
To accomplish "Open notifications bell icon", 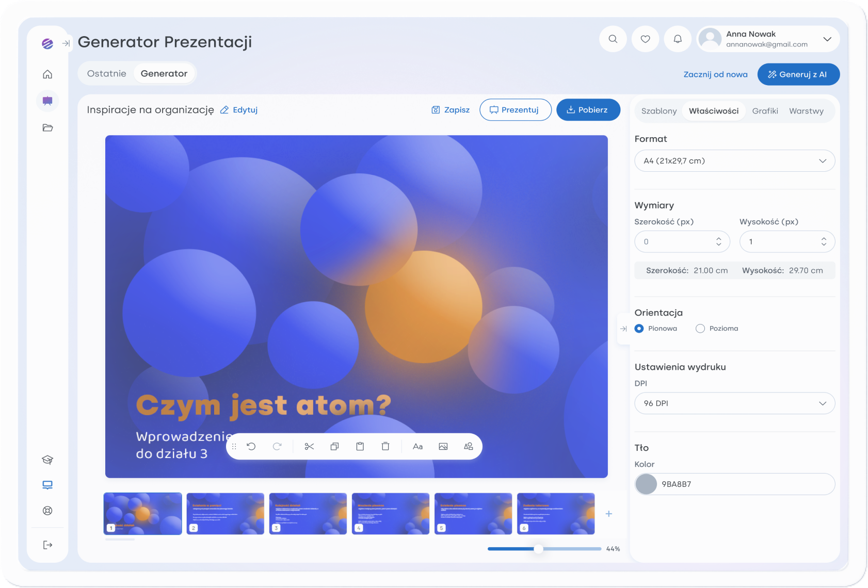I will (678, 39).
